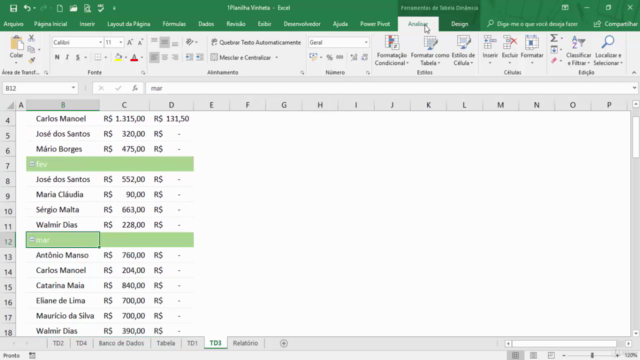Viewport: 640px width, 360px height.
Task: Toggle italic I formatting
Action: click(x=67, y=58)
